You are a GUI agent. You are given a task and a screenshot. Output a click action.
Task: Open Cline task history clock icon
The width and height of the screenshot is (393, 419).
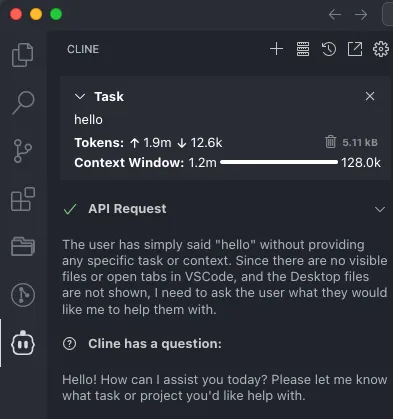[329, 49]
